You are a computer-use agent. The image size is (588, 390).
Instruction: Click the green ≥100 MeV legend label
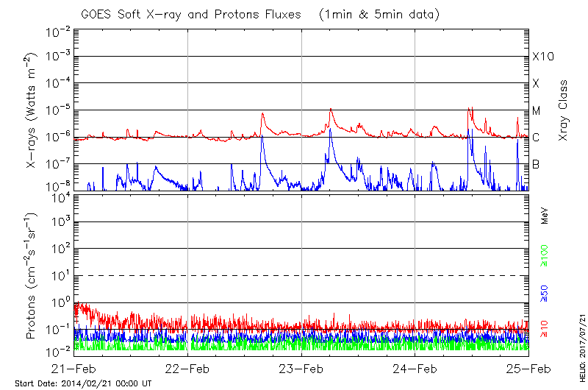(x=545, y=256)
